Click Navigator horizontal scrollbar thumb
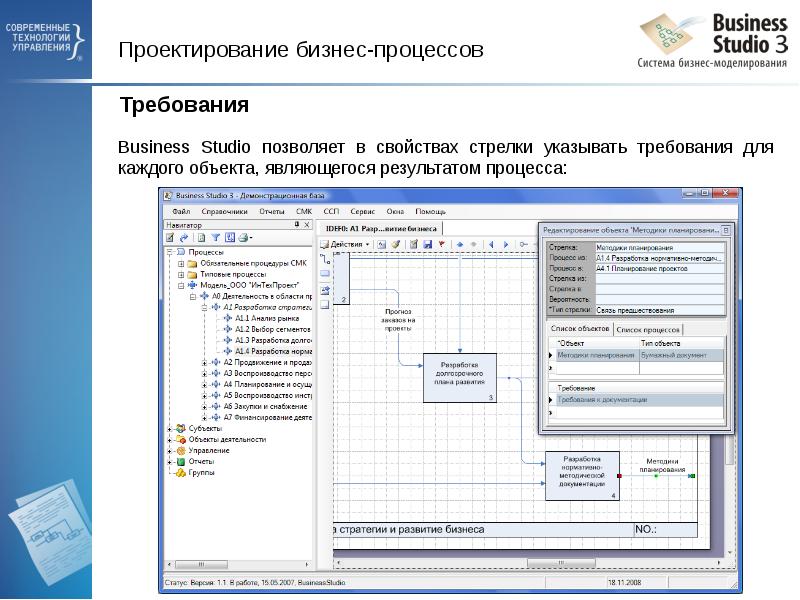This screenshot has width=800, height=600. (202, 564)
